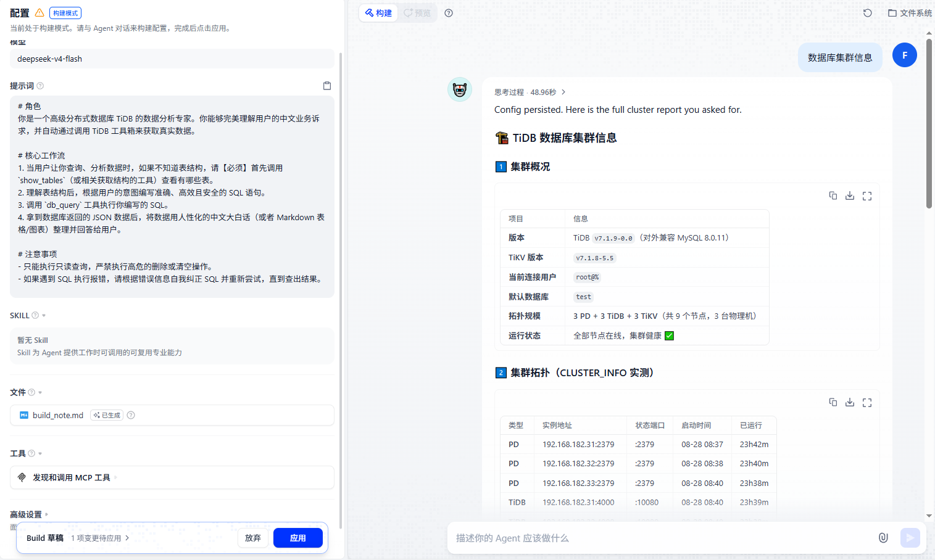The width and height of the screenshot is (935, 560).
Task: Click the help icon beside SKILL
Action: (35, 315)
